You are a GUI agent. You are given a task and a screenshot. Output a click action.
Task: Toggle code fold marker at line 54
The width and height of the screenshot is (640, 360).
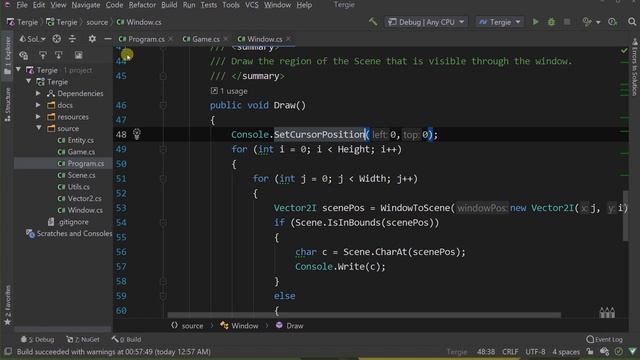click(x=163, y=222)
